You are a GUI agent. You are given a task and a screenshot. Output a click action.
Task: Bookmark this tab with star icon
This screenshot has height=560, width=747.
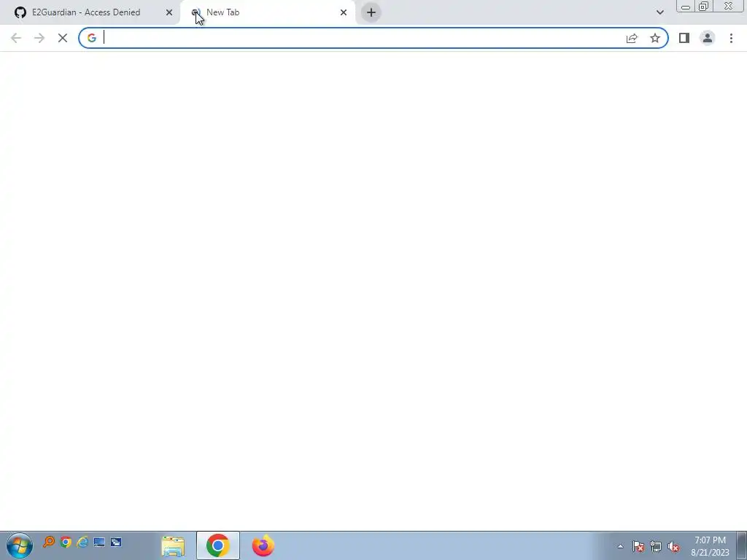655,38
